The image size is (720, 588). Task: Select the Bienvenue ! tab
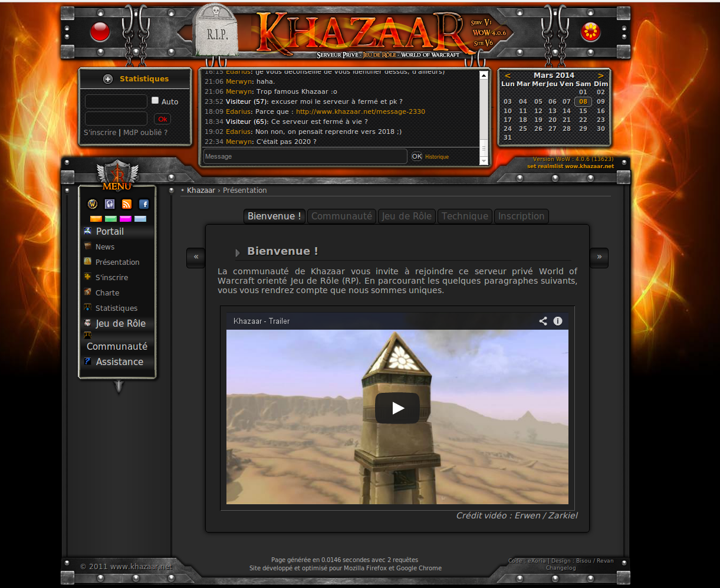tap(275, 216)
